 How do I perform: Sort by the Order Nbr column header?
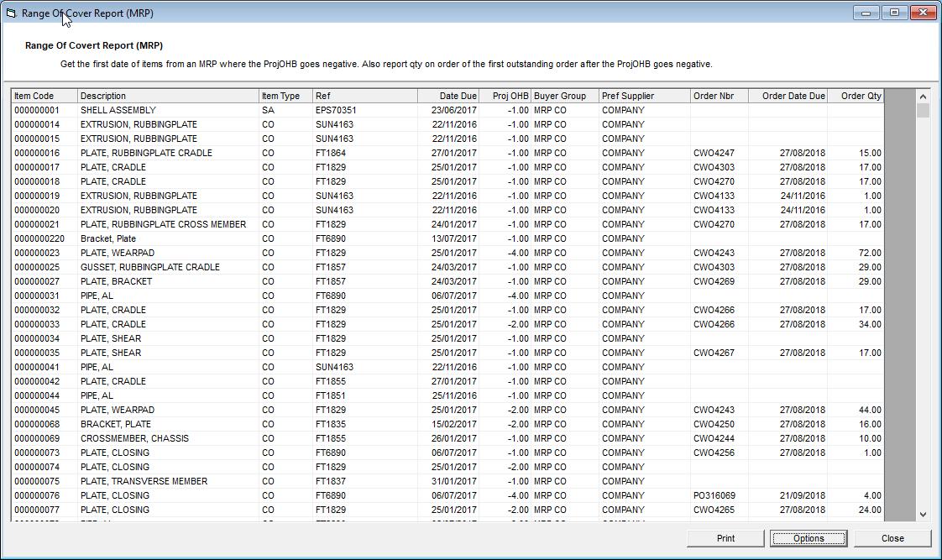click(x=719, y=96)
